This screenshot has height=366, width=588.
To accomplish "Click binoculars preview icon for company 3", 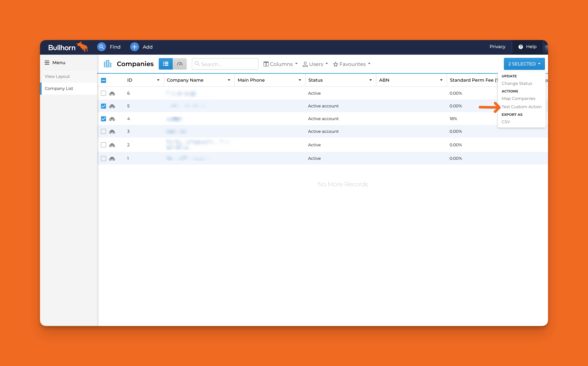I will [x=112, y=131].
